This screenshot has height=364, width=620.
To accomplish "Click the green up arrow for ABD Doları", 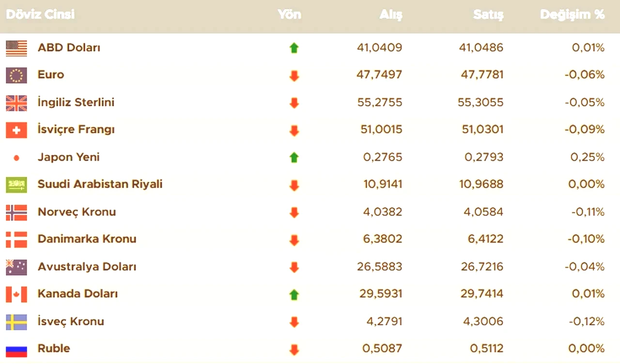I will point(294,48).
